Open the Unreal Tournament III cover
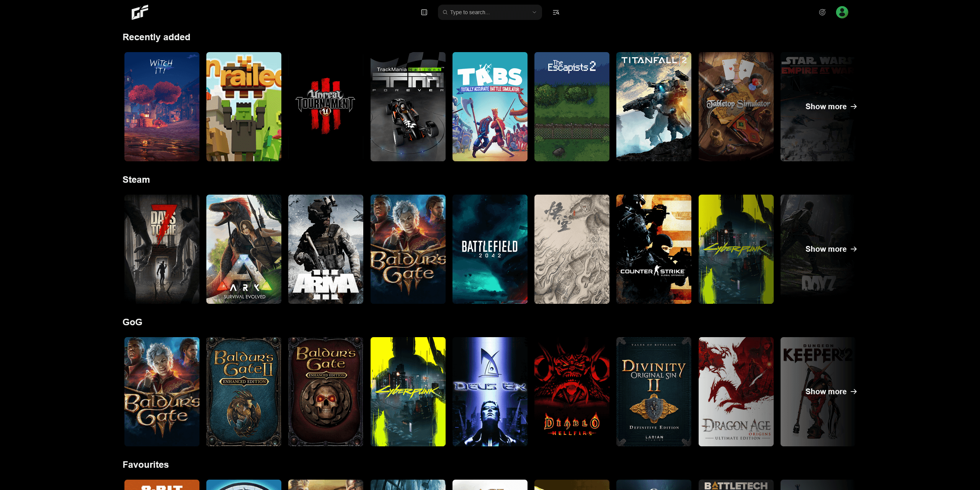 pos(326,107)
